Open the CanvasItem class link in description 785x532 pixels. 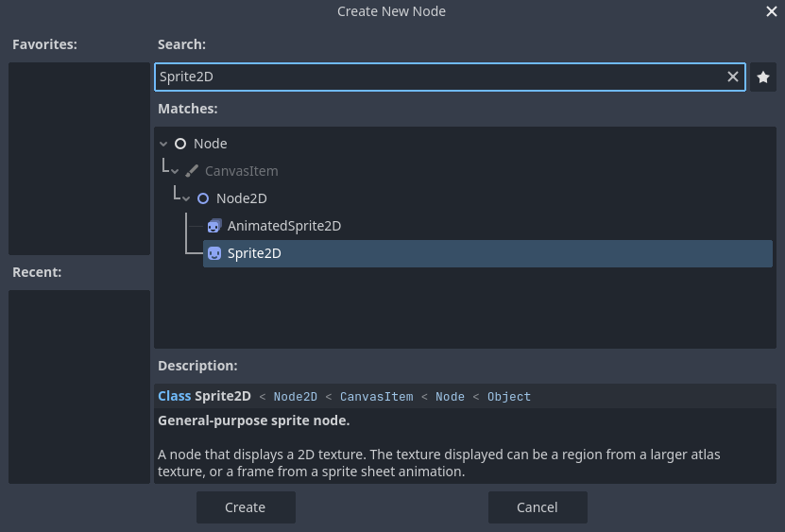377,397
